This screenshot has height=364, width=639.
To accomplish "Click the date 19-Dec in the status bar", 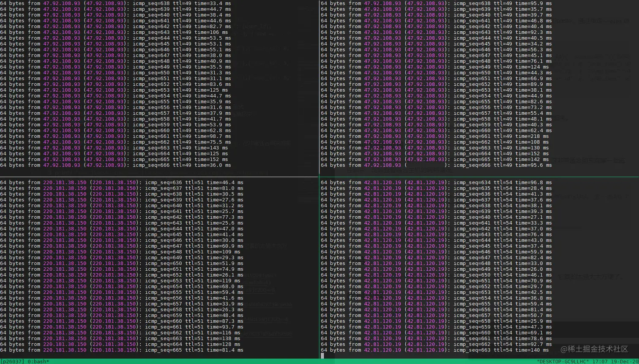I will [620, 361].
